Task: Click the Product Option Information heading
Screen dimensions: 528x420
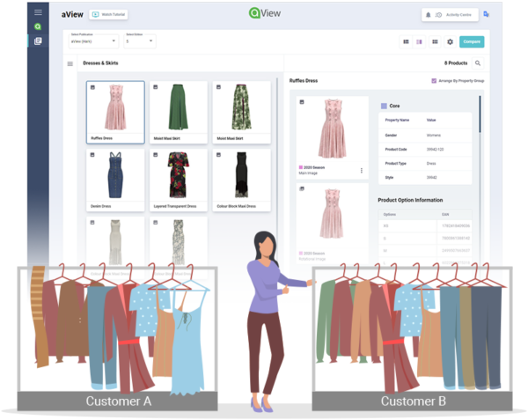Action: [410, 200]
